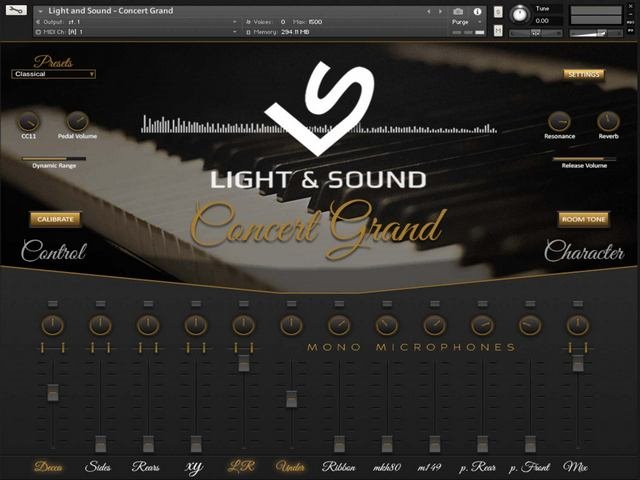Click the Tune knob in header
640x480 pixels.
point(518,14)
